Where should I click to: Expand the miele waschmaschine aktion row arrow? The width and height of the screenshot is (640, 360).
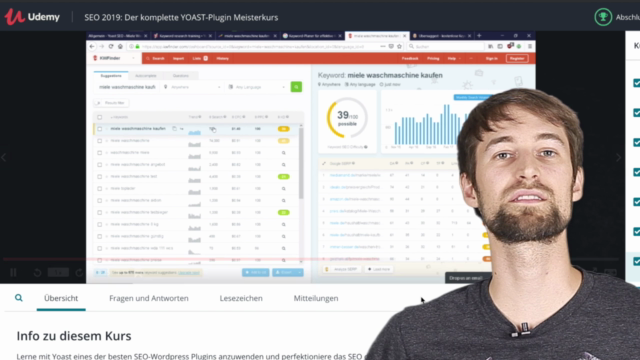click(x=107, y=200)
